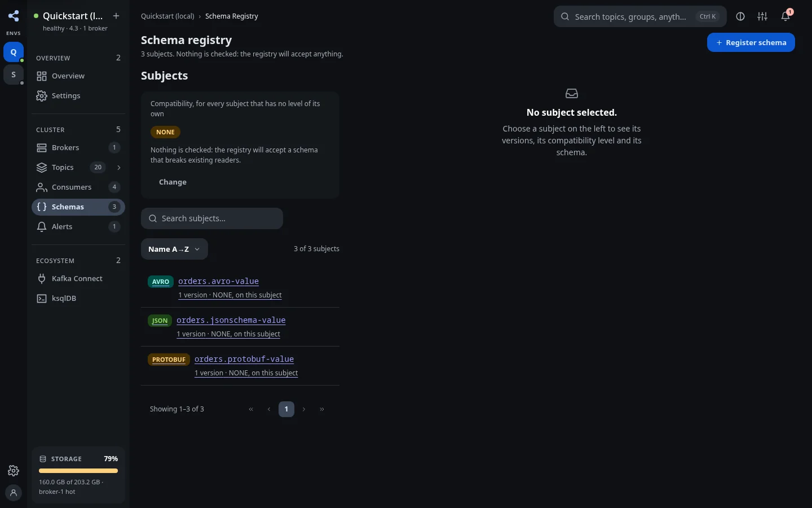Focus the Search subjects input field
The width and height of the screenshot is (812, 508).
[212, 218]
